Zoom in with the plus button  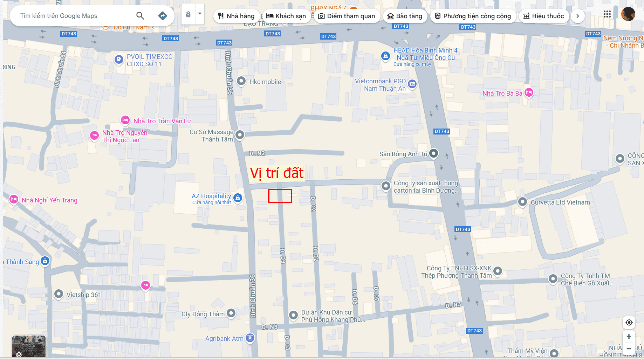629,337
